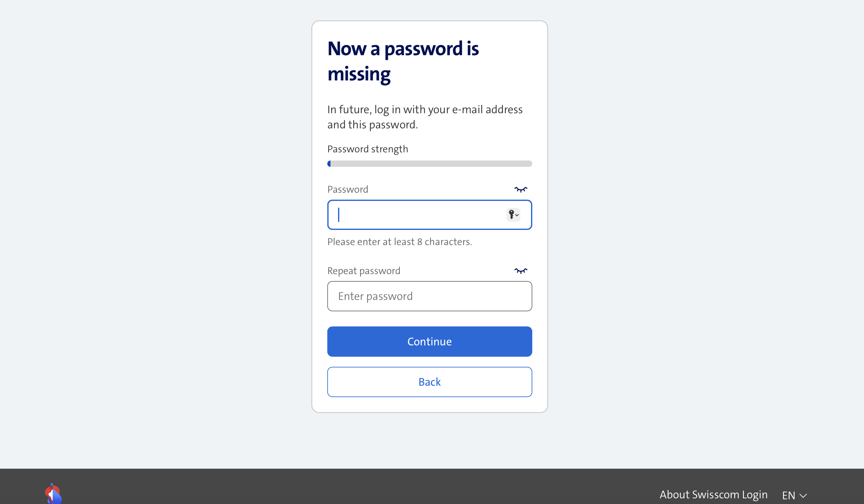Go back using the Back button

[429, 382]
